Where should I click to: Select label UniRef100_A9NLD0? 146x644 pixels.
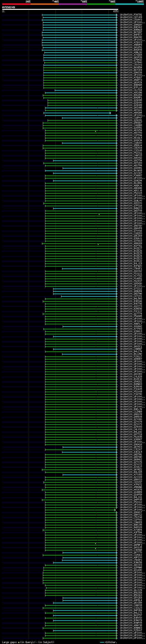[x=131, y=52]
